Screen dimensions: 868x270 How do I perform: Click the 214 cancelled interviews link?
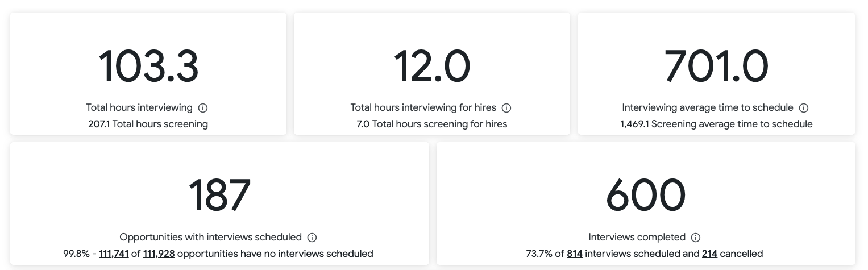(709, 254)
